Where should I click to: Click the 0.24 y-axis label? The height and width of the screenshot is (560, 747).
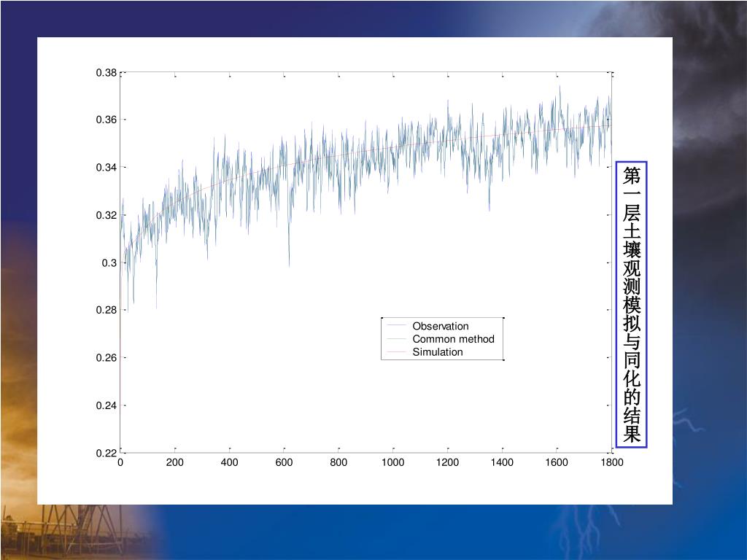(x=107, y=405)
